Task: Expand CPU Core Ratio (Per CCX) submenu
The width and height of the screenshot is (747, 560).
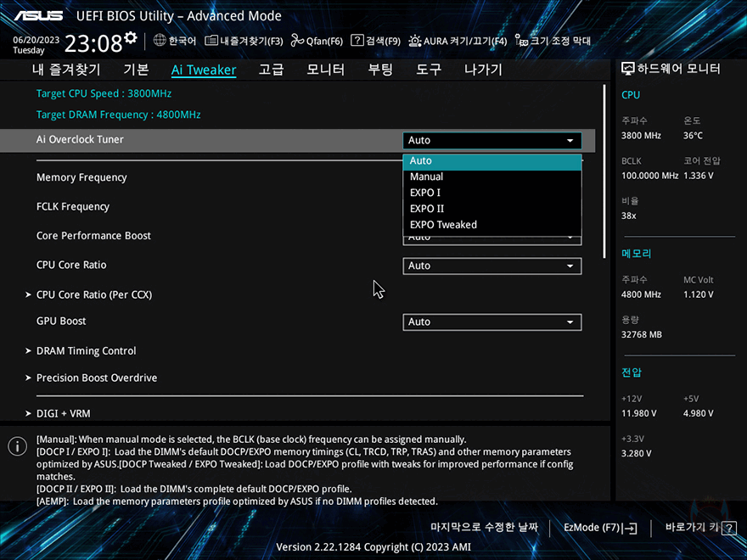Action: point(94,294)
